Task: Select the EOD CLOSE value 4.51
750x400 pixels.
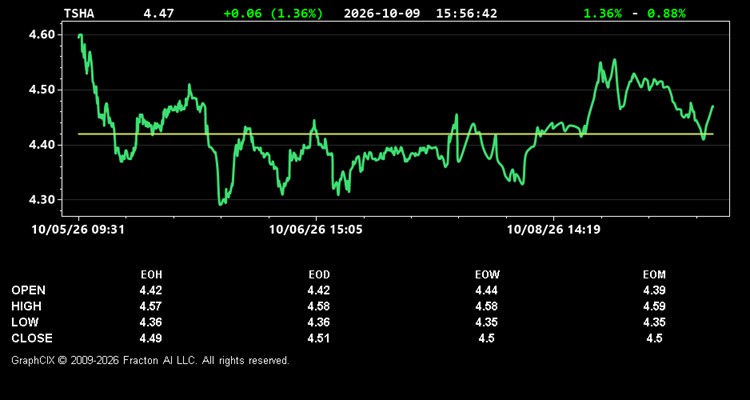Action: coord(319,338)
